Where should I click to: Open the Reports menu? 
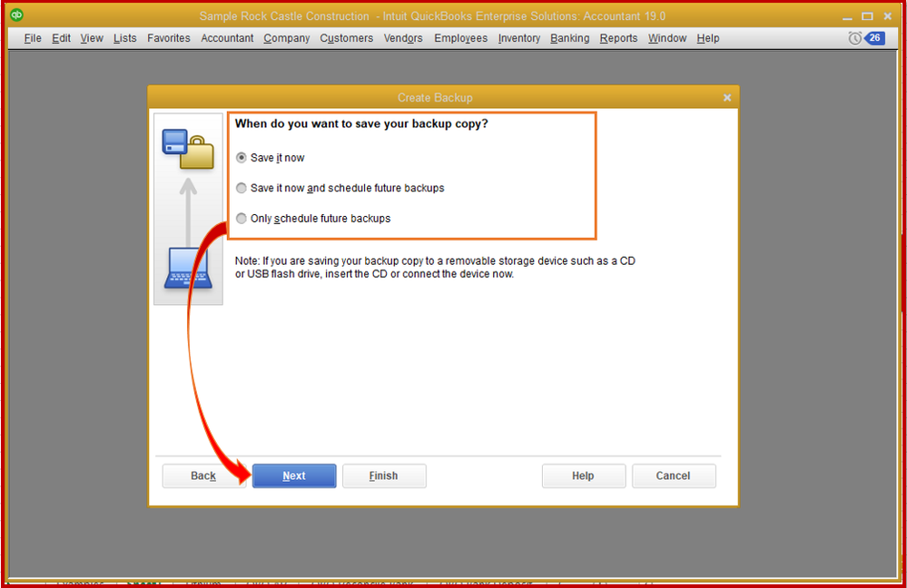point(618,38)
